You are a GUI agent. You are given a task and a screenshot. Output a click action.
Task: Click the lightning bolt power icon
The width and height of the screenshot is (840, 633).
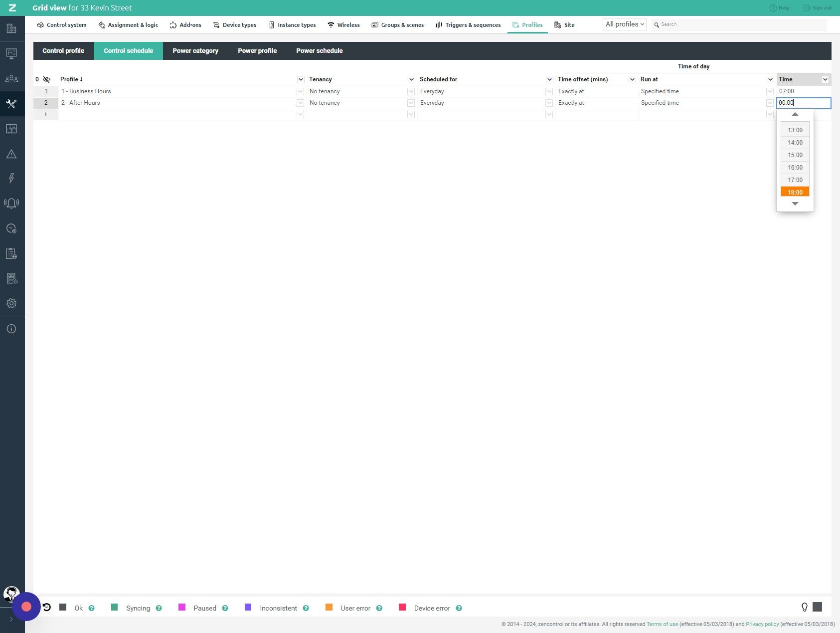click(11, 178)
